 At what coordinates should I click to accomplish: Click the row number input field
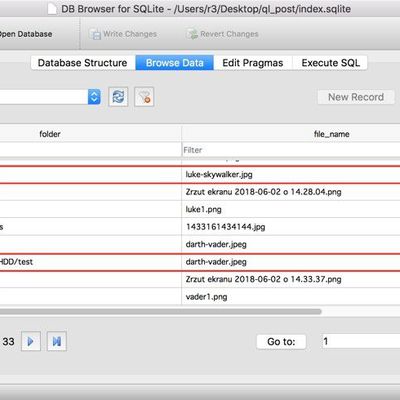[361, 341]
